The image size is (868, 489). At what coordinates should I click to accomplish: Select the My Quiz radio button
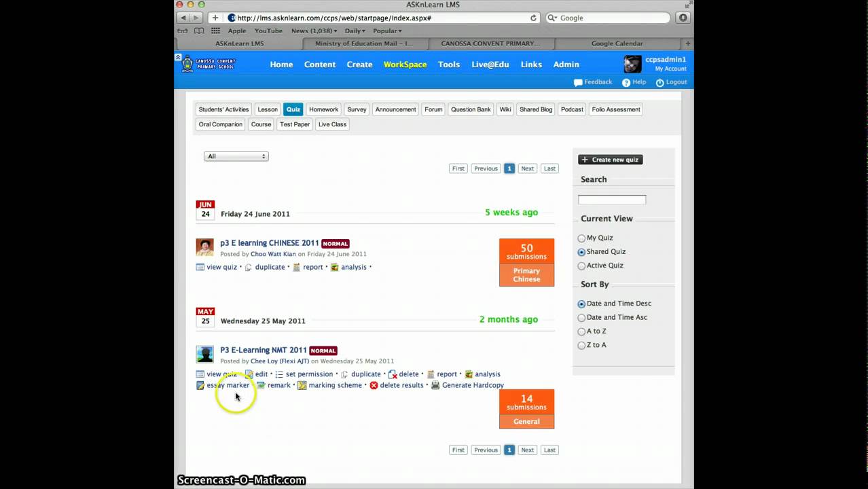(581, 238)
